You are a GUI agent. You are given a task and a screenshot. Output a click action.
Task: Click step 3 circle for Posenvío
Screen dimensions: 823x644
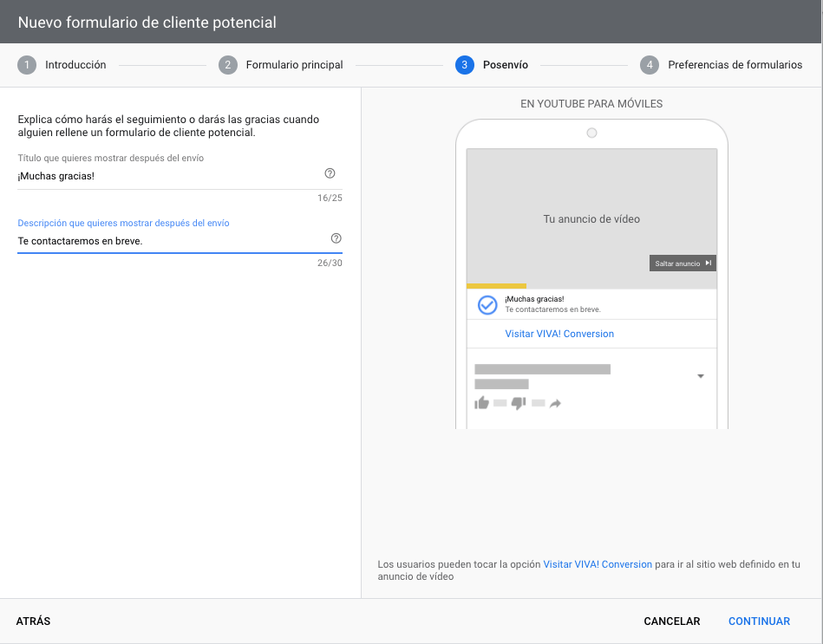[x=465, y=65]
